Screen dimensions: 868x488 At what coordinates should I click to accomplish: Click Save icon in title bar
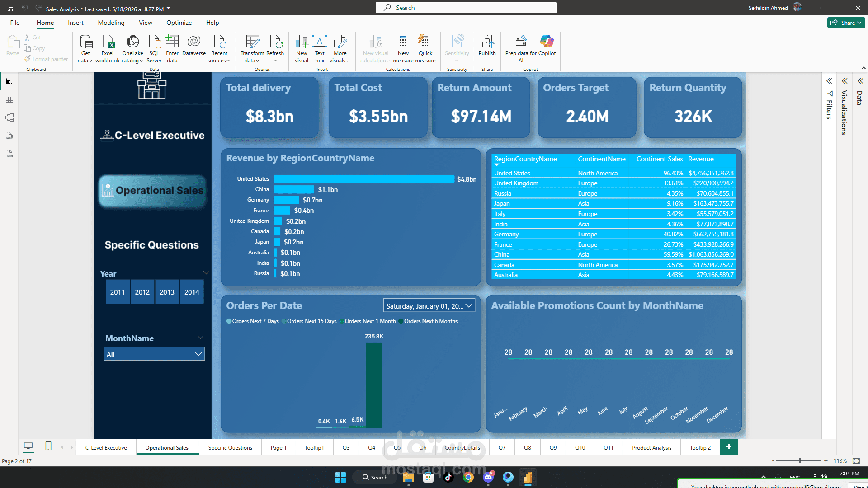11,8
